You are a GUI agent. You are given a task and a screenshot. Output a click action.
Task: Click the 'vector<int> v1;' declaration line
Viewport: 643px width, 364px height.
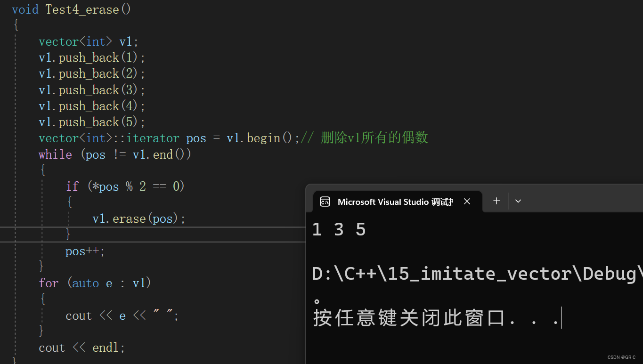click(x=89, y=41)
